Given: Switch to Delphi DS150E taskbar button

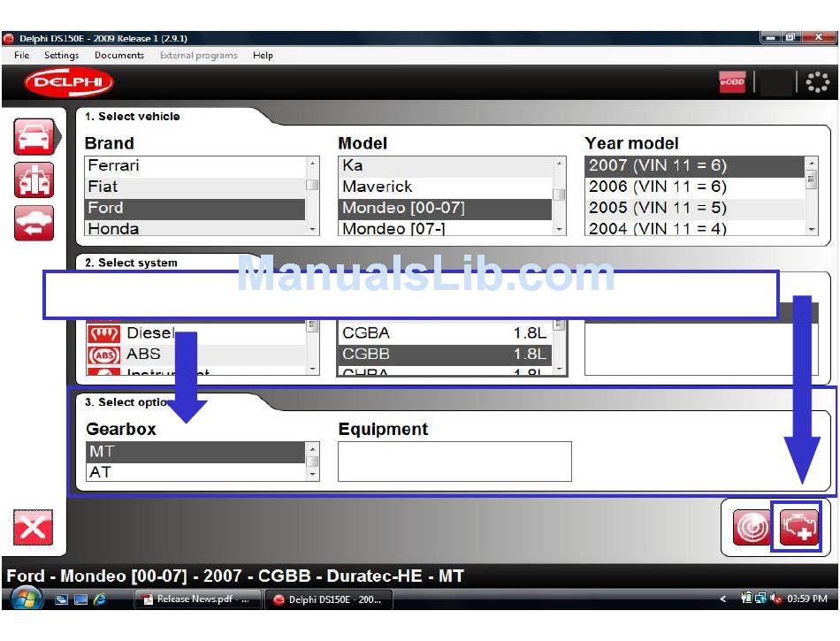Looking at the screenshot, I should point(329,599).
